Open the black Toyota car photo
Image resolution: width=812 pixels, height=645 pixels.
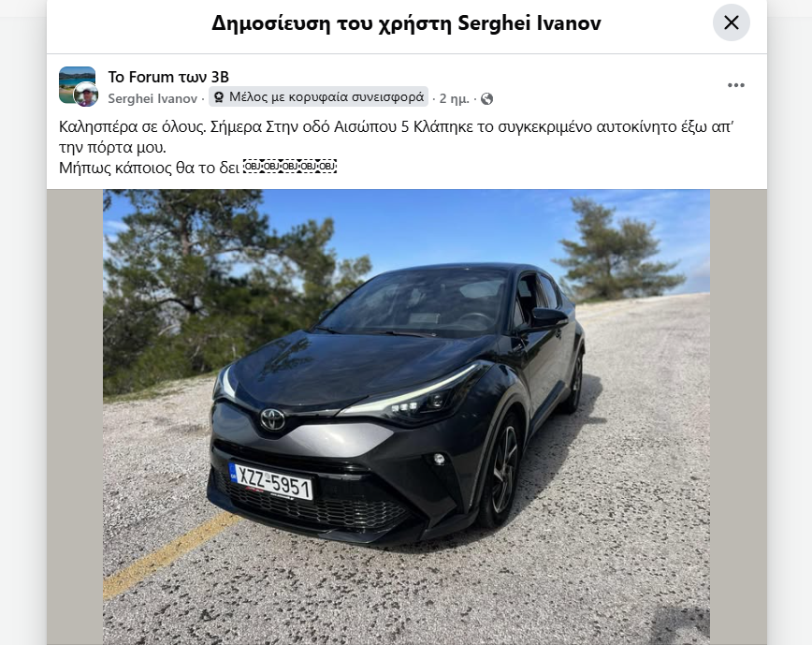click(x=406, y=417)
